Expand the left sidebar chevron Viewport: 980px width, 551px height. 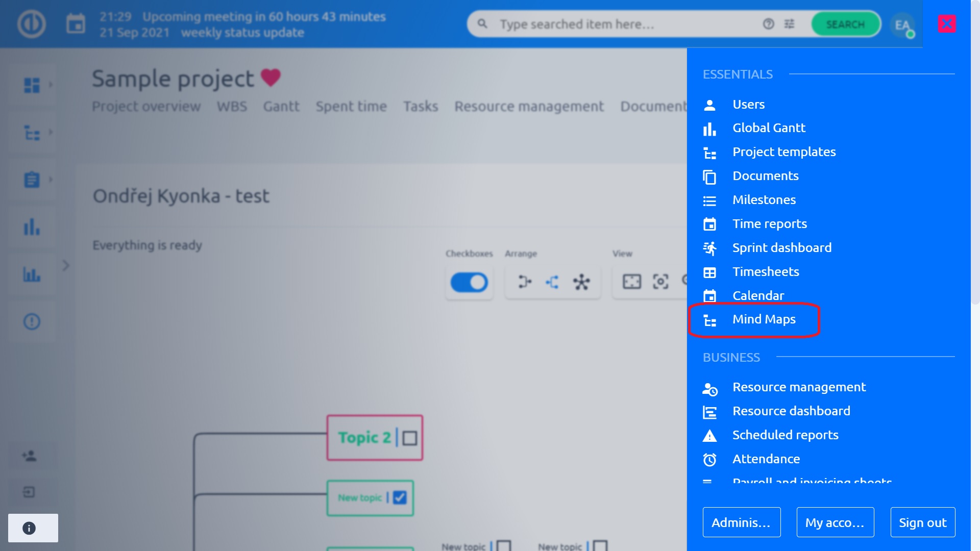[x=66, y=265]
